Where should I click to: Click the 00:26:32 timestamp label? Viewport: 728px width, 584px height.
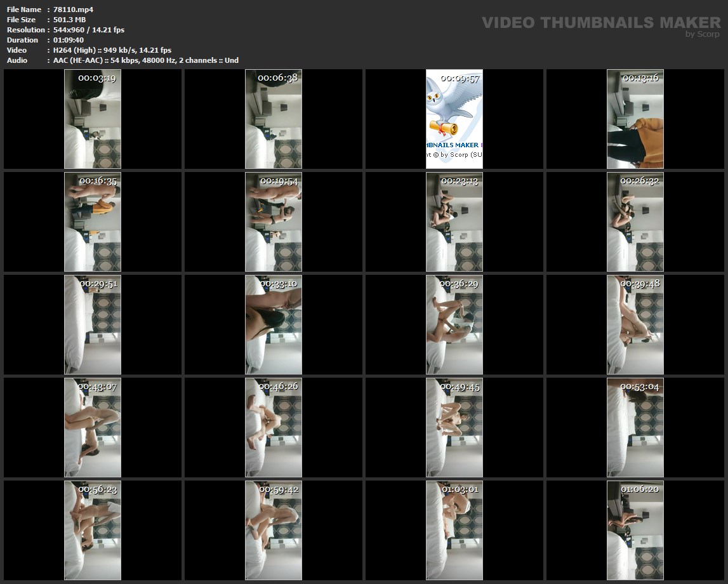640,181
